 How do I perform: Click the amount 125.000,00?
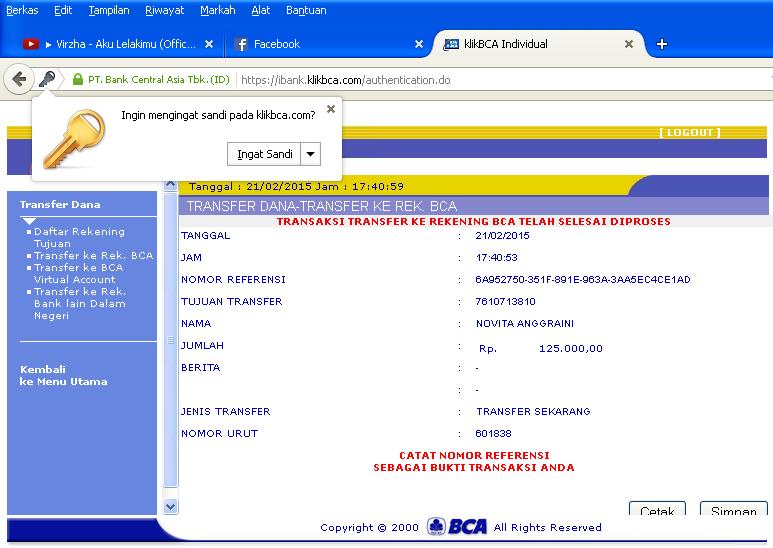pyautogui.click(x=570, y=348)
